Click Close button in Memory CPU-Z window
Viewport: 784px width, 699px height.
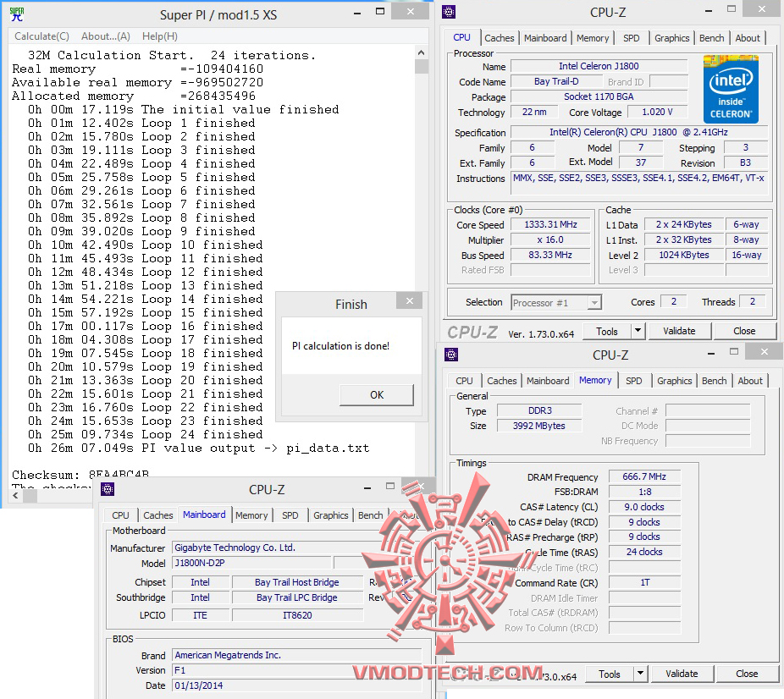(747, 674)
